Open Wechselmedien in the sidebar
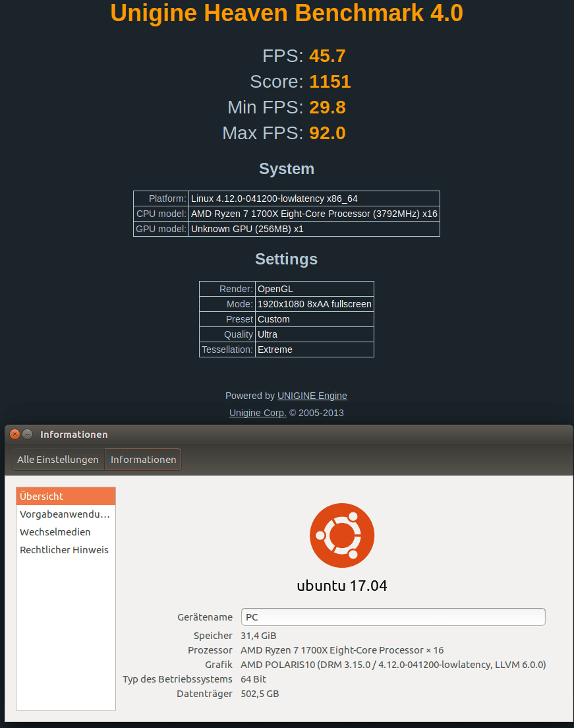This screenshot has height=728, width=574. coord(66,531)
